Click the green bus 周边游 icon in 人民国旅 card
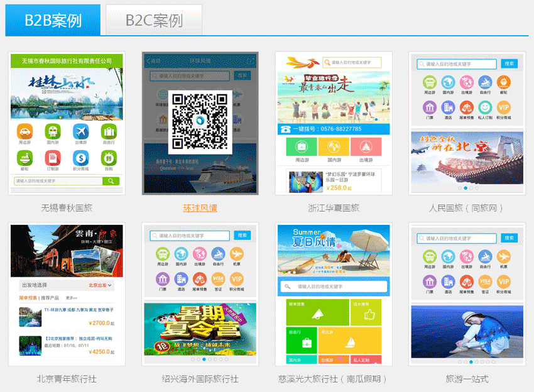Viewport: 534px width, 392px height. click(x=430, y=82)
